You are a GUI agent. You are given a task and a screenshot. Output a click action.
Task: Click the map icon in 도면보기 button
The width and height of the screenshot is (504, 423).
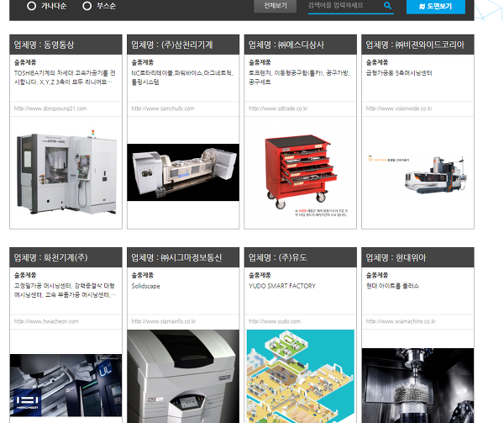[x=422, y=7]
